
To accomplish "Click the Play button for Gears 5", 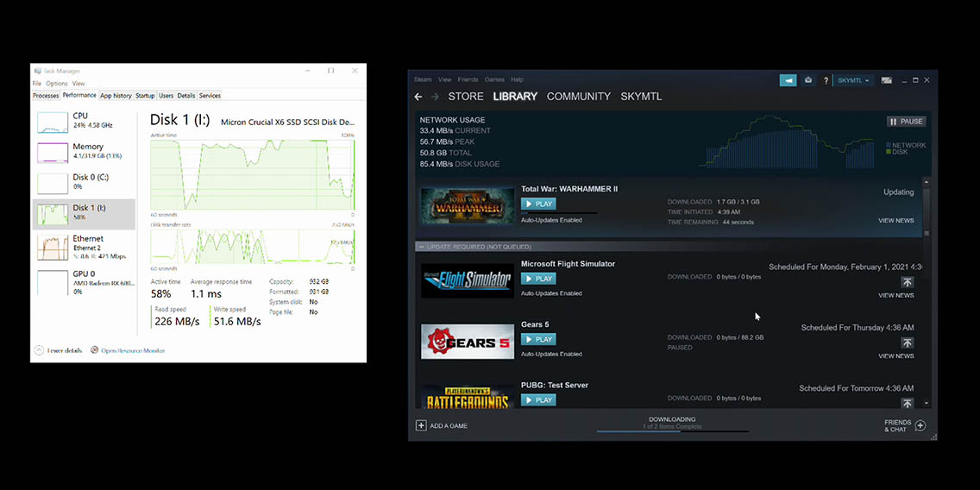I will pos(538,339).
